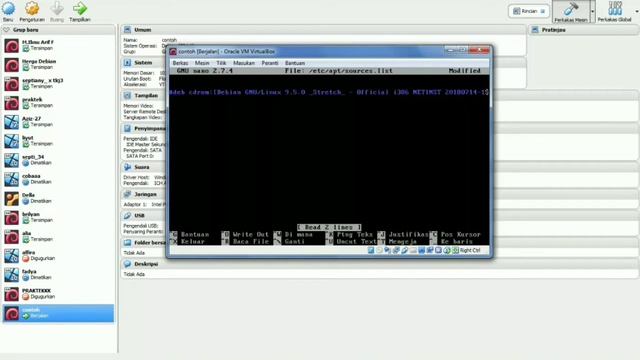Click the Baru (New) toolbar icon
Viewport: 640px width, 360px height.
(x=8, y=9)
